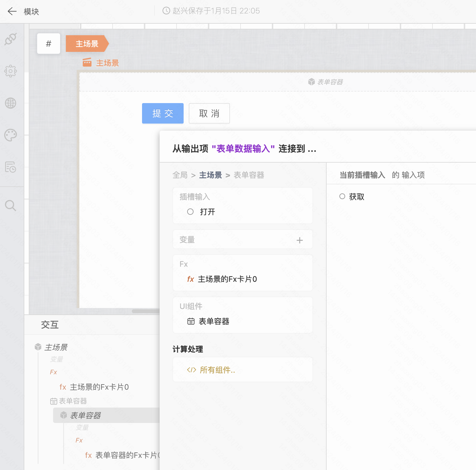Go to 主场景 in the breadcrumb

[210, 175]
